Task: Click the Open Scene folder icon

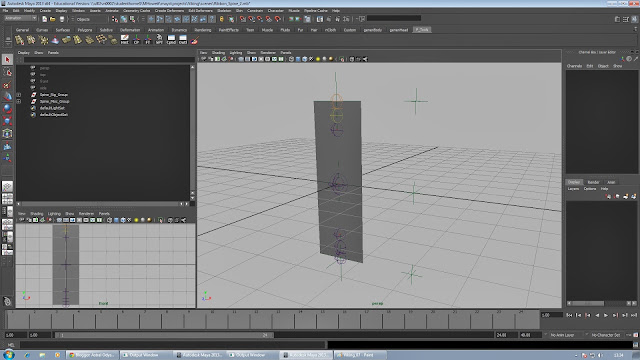Action: (x=53, y=19)
